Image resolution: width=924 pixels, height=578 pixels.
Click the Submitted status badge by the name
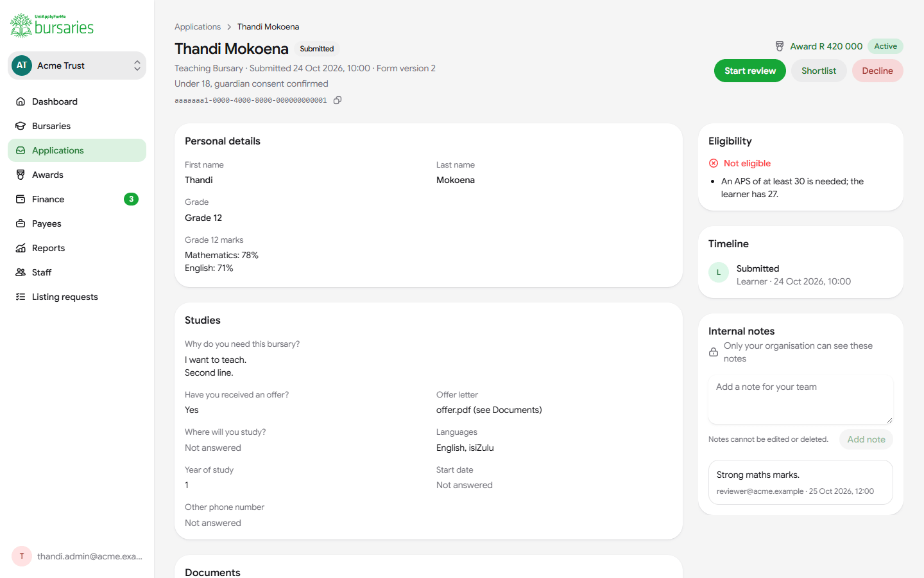(x=317, y=49)
